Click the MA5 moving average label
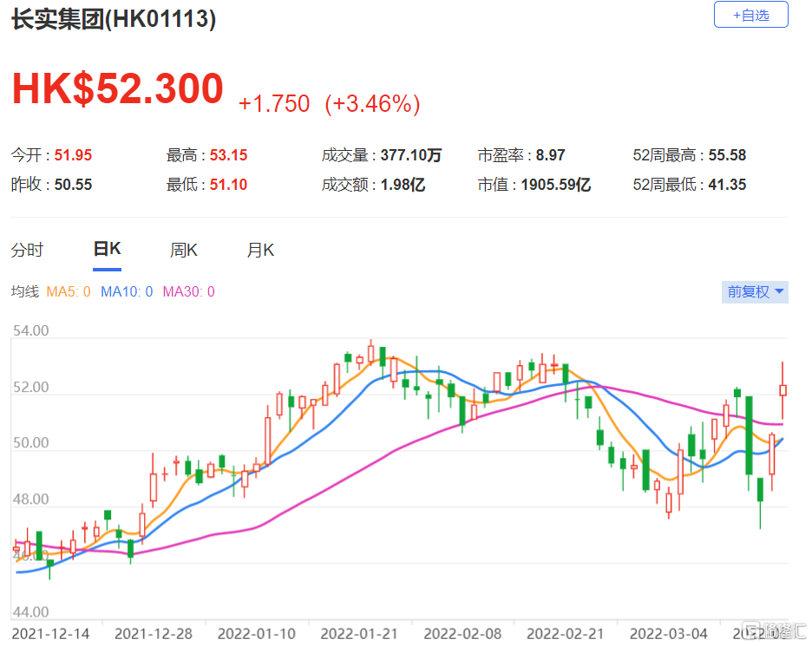This screenshot has height=646, width=812. click(x=69, y=292)
